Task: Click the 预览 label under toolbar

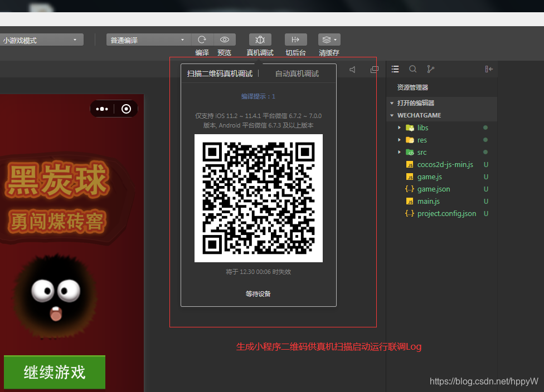Action: (224, 53)
